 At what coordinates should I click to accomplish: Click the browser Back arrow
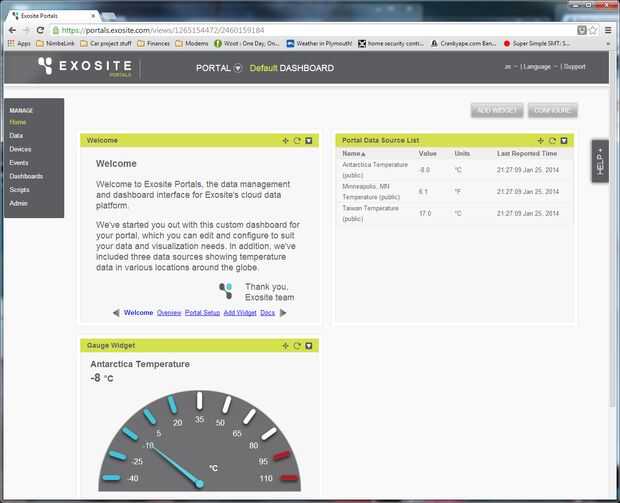(x=12, y=30)
